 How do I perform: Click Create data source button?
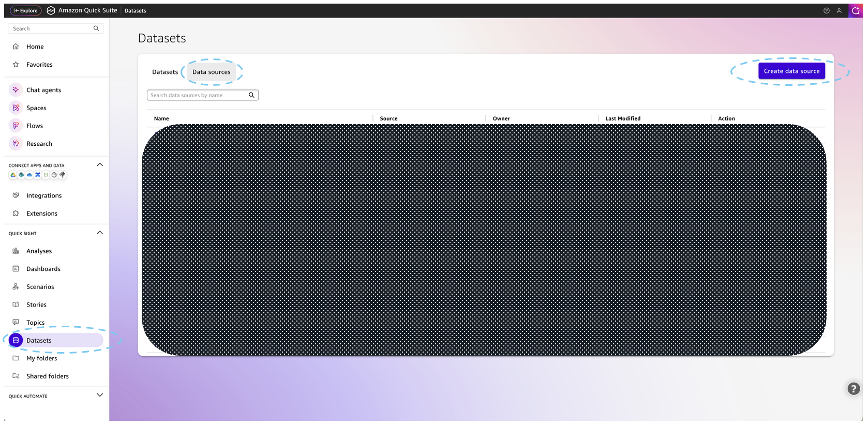point(791,71)
